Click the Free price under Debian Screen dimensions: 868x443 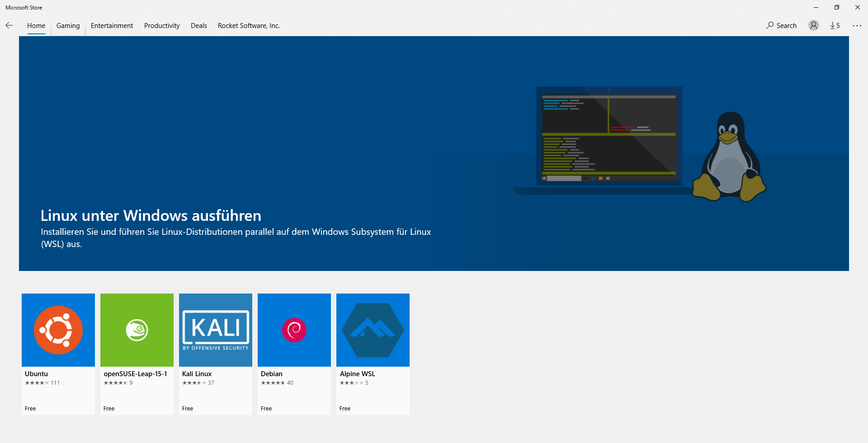pos(266,409)
